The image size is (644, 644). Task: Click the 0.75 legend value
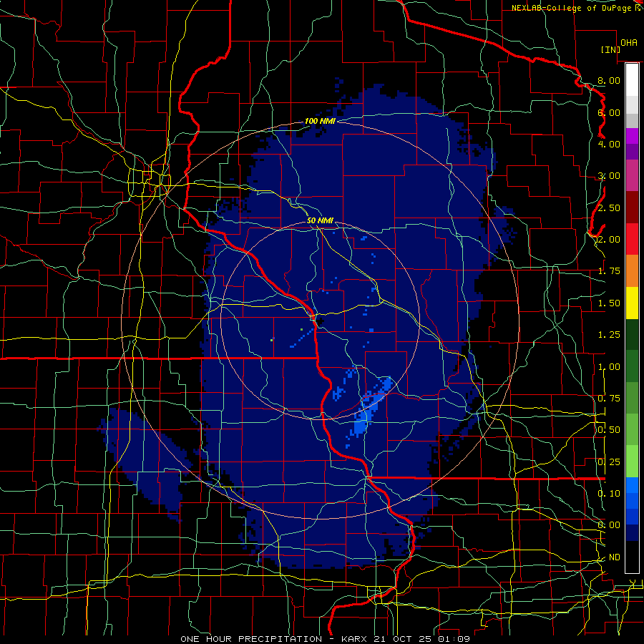[609, 399]
